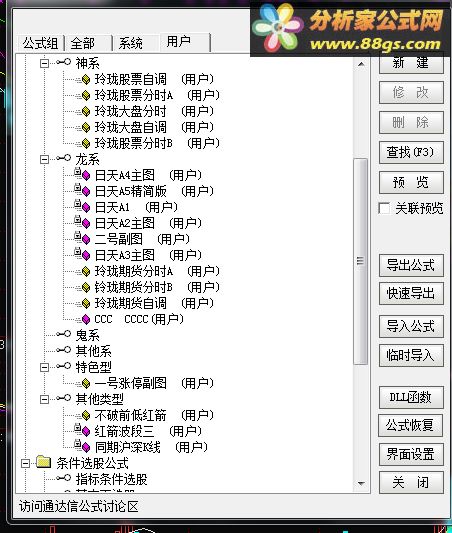The image size is (452, 533).
Task: Click the locked magenta icon of 日天A5精简版
Action: 83,191
